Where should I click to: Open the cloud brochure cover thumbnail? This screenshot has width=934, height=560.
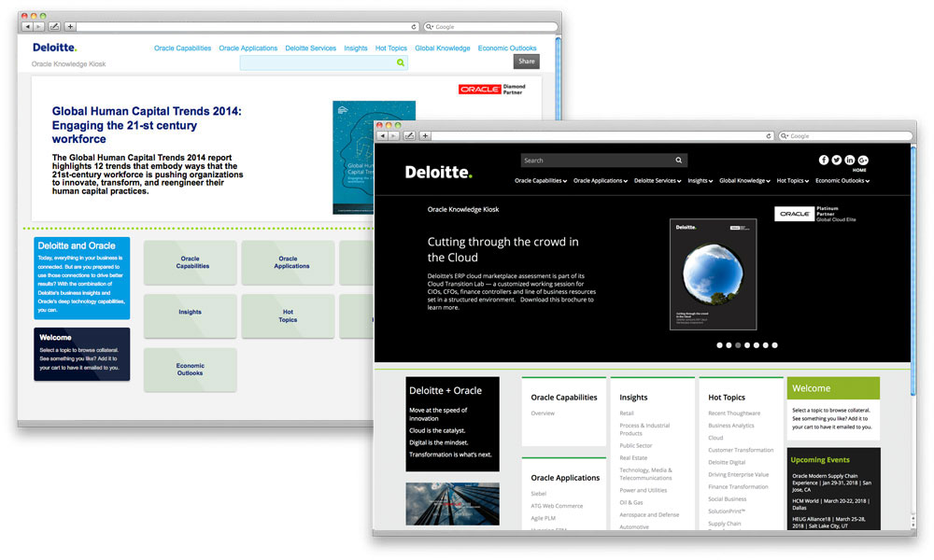(x=713, y=274)
